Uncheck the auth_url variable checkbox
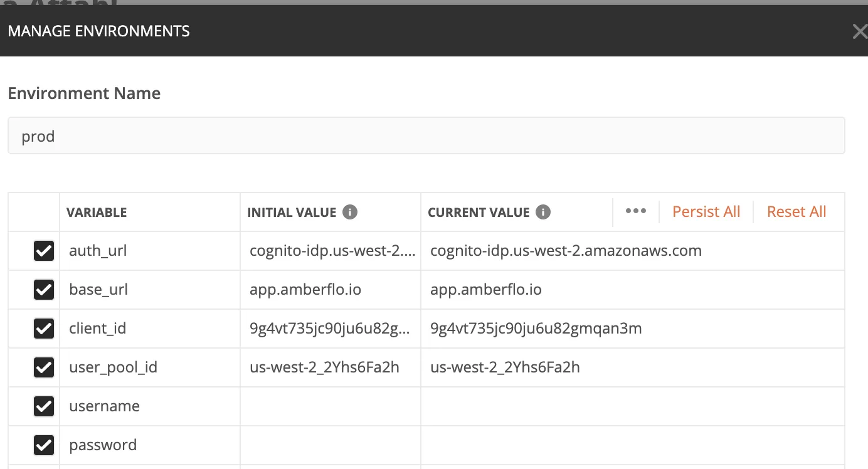Image resolution: width=868 pixels, height=469 pixels. pos(43,251)
